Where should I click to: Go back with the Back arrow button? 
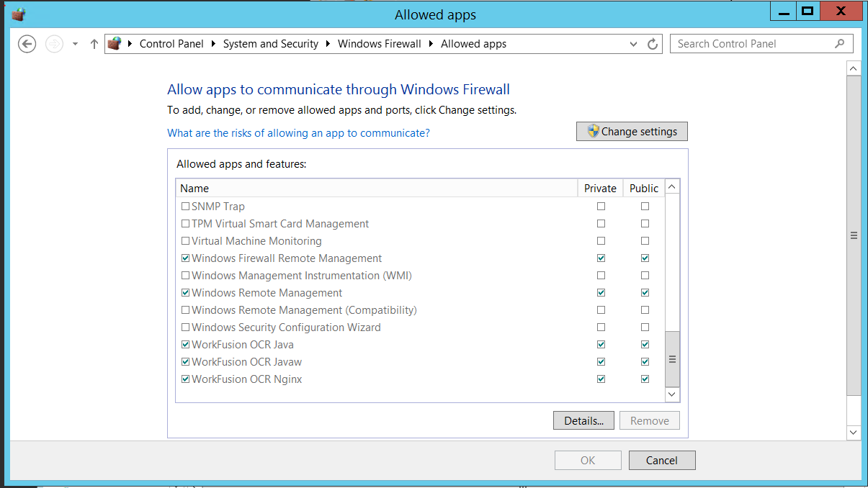27,44
